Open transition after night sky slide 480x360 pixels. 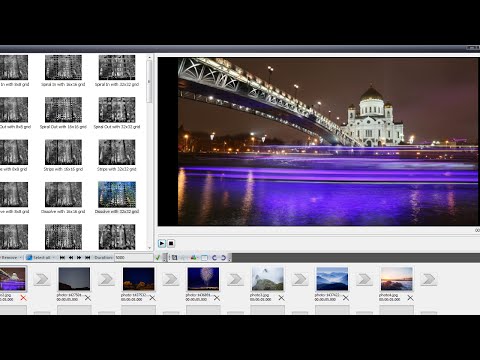tap(106, 279)
